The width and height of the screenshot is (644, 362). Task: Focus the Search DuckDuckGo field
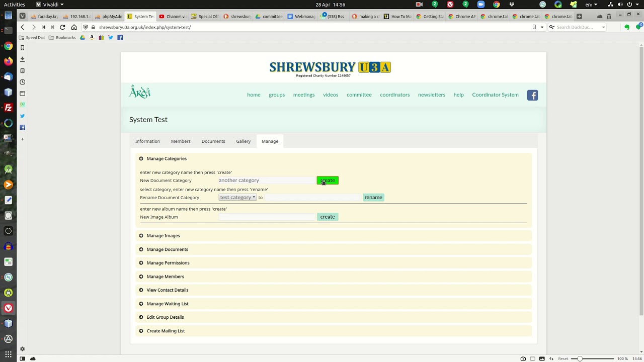578,27
